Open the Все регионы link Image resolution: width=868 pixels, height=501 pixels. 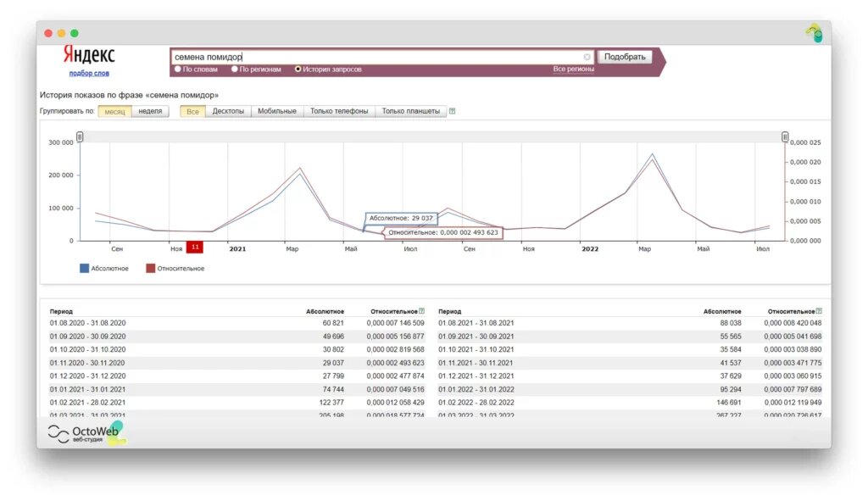(x=574, y=70)
